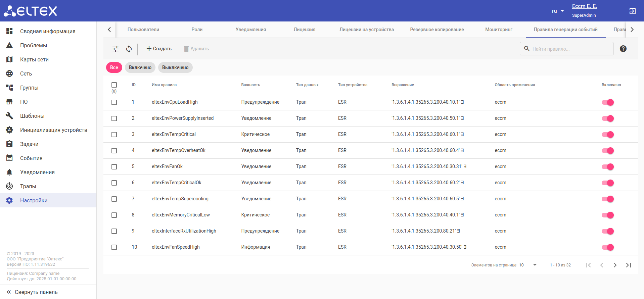
Task: Check the select-all rules checkbox in header
Action: [x=114, y=85]
